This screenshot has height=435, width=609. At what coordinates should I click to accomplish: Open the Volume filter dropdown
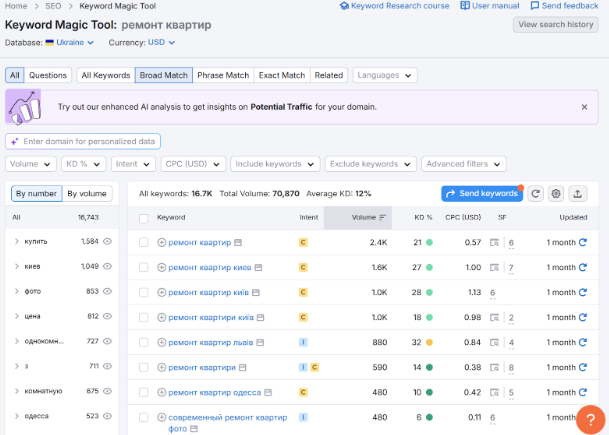[x=30, y=164]
